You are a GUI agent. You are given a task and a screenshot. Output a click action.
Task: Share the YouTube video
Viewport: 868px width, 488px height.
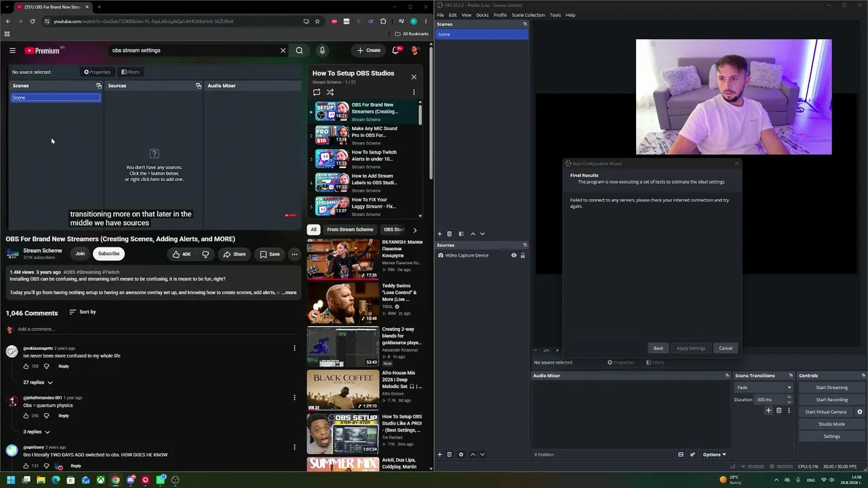pyautogui.click(x=235, y=254)
